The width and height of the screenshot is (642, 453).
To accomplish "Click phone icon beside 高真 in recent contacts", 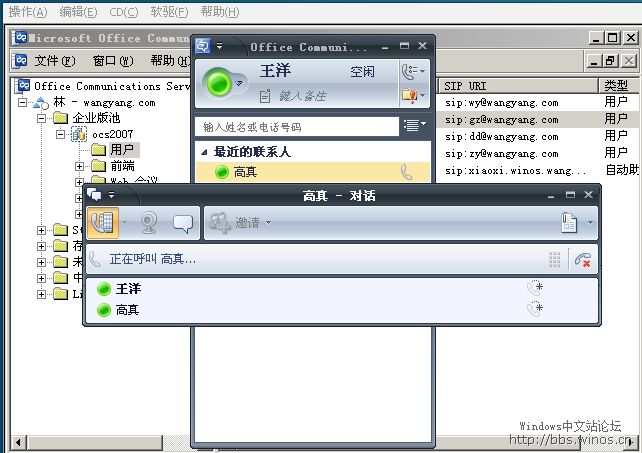I will [406, 172].
